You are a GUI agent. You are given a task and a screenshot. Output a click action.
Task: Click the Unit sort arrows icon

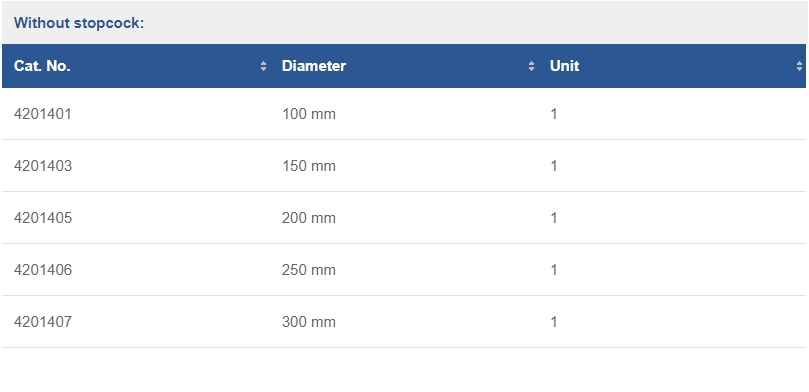(x=799, y=66)
